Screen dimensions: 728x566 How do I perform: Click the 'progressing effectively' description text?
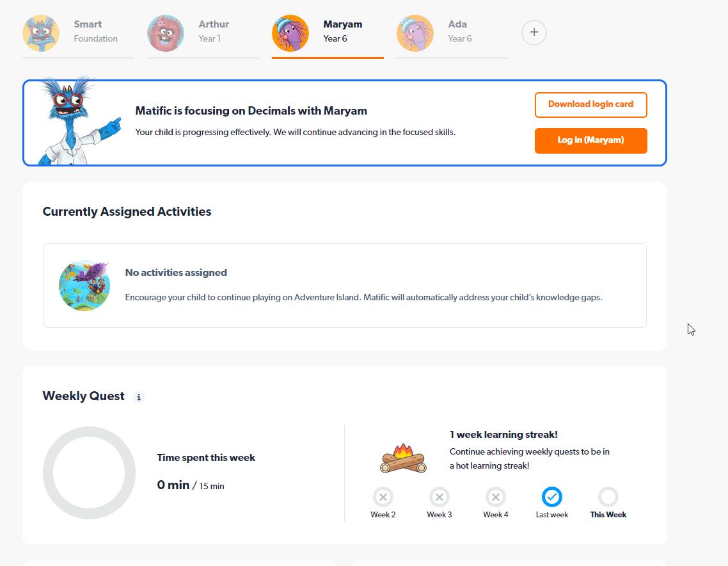296,133
